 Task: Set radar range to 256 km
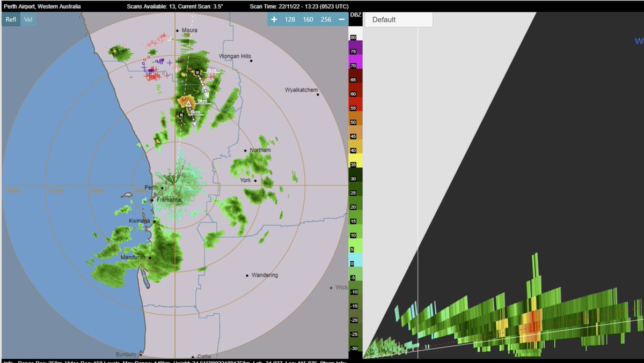[326, 19]
